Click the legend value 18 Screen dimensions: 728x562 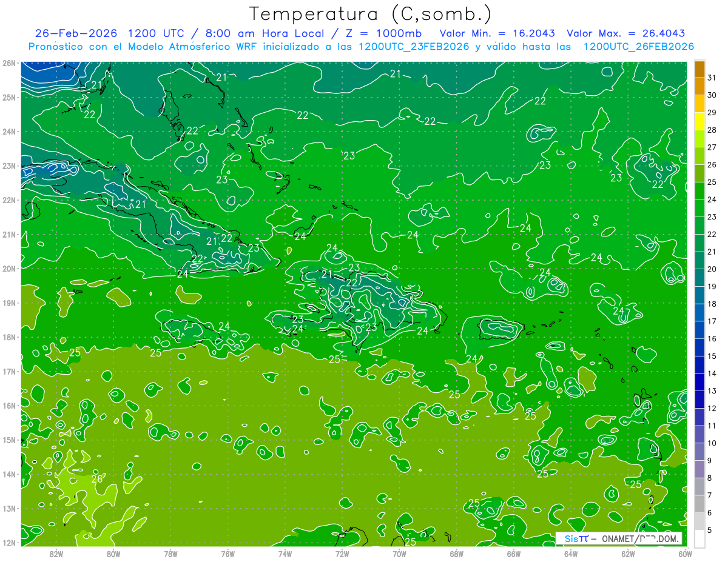click(x=712, y=304)
